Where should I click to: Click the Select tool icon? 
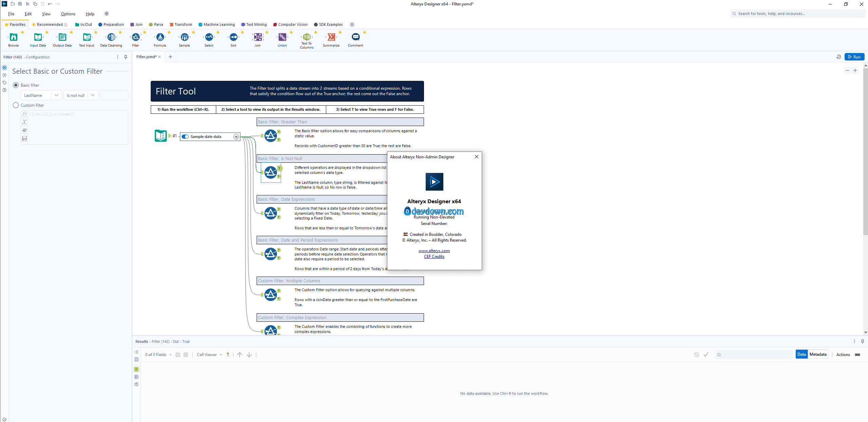click(209, 37)
